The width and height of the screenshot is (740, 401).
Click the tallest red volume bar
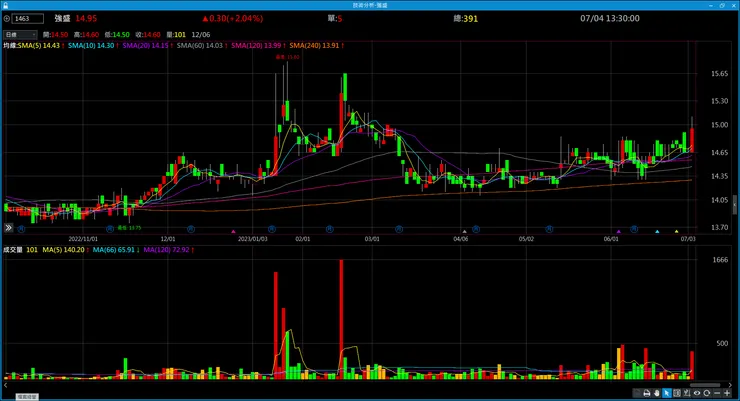341,319
